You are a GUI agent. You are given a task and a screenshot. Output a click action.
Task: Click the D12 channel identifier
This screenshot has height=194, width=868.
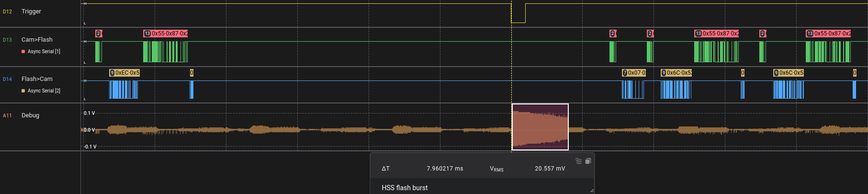click(x=7, y=11)
